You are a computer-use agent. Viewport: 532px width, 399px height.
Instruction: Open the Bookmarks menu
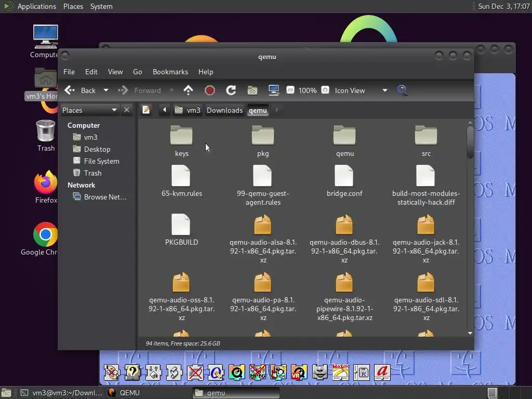pos(170,72)
